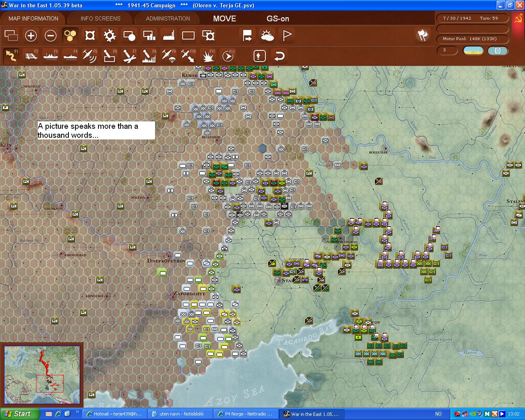
Task: Open the MAP INFORMATION menu
Action: click(x=33, y=18)
